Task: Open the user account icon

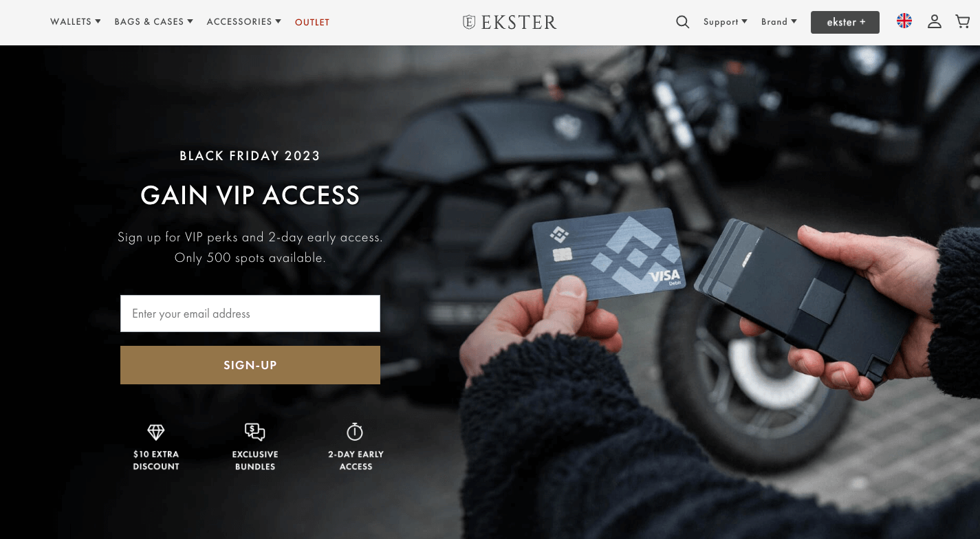Action: pyautogui.click(x=934, y=22)
